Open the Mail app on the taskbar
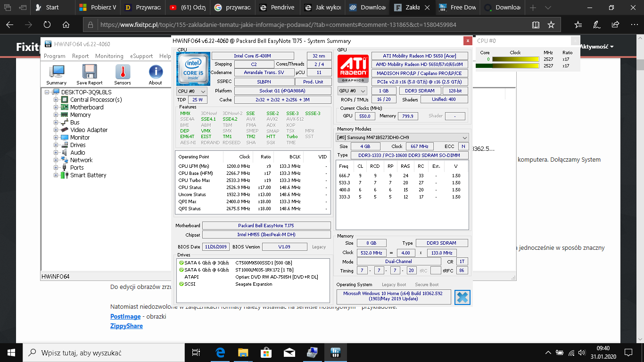This screenshot has width=644, height=362. click(x=289, y=353)
